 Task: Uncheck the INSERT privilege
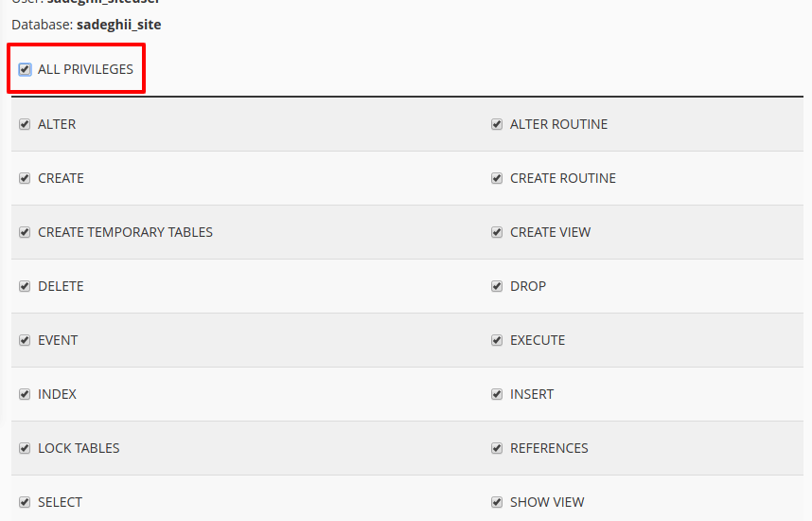coord(497,394)
